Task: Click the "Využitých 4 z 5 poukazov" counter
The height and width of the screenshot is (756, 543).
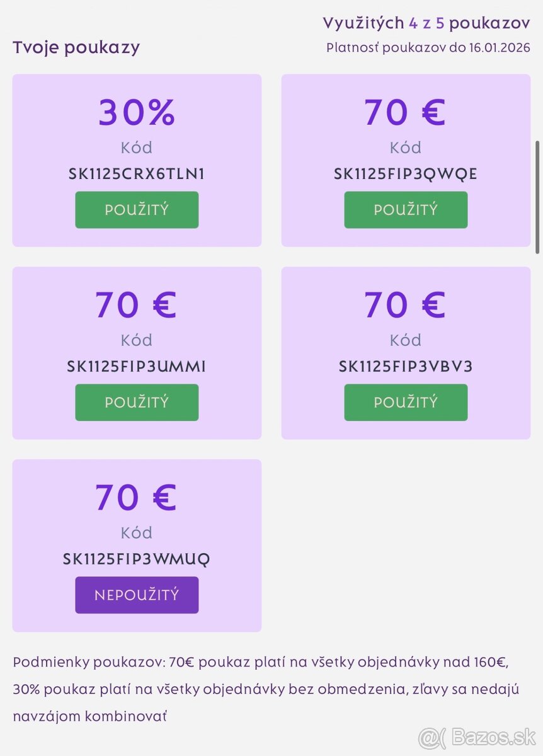Action: 426,23
